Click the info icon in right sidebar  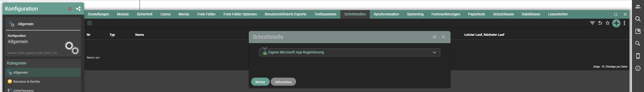(638, 68)
